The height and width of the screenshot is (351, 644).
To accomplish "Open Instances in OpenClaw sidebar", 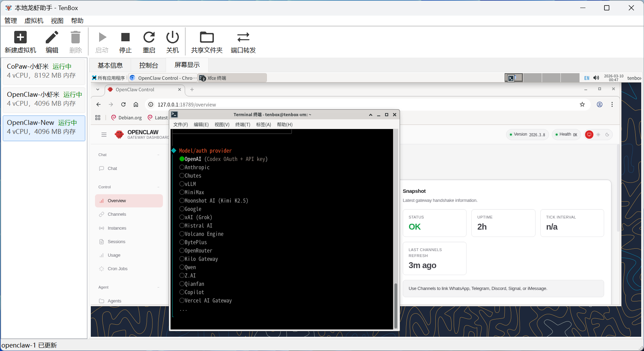I will click(x=129, y=228).
